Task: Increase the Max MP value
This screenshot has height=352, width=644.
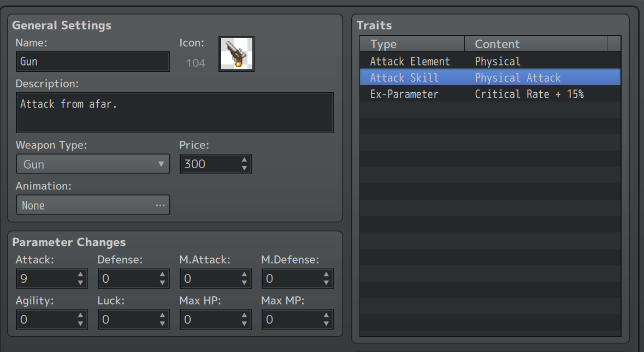Action: pyautogui.click(x=326, y=315)
